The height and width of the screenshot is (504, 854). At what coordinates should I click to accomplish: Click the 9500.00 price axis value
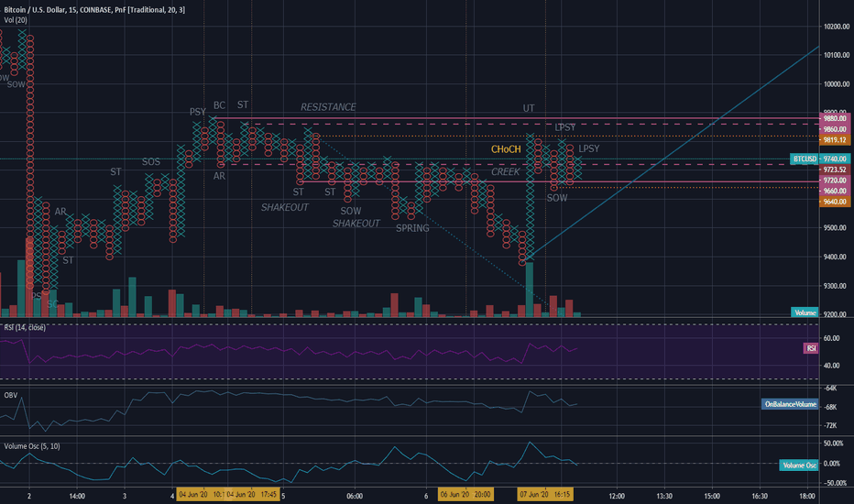pyautogui.click(x=837, y=228)
